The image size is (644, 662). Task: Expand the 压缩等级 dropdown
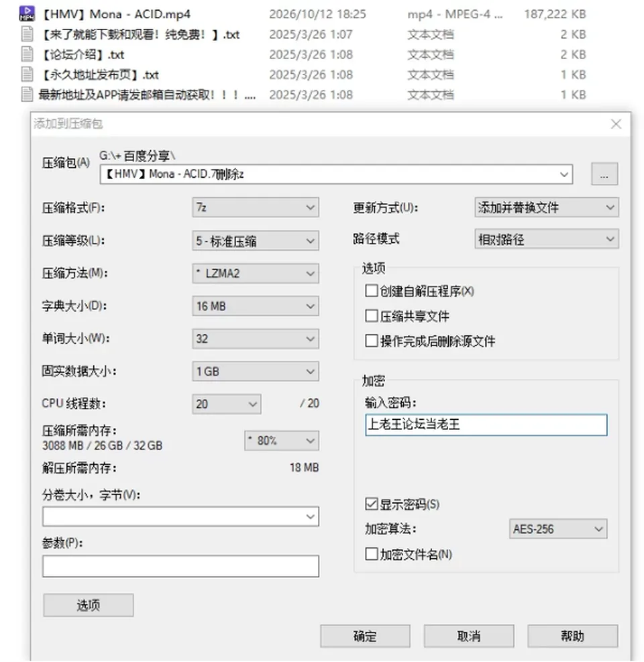(256, 241)
